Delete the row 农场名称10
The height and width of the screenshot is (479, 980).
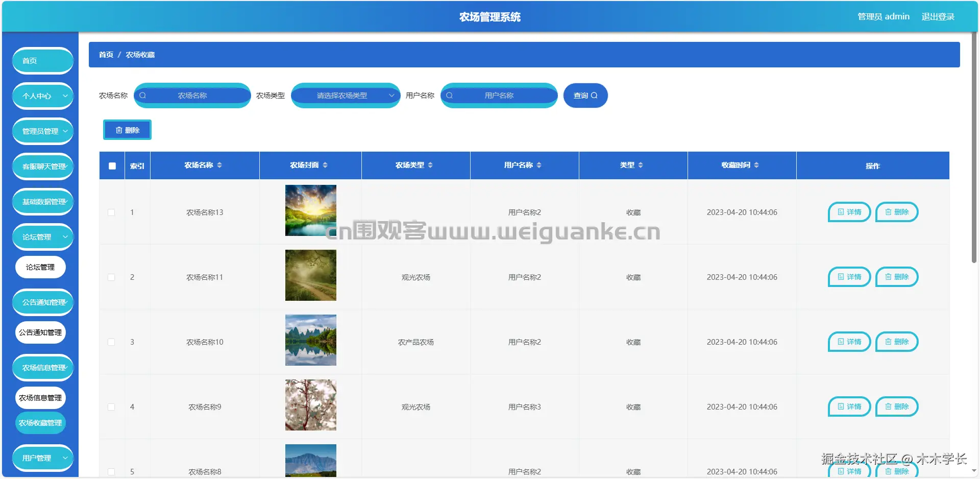pyautogui.click(x=897, y=342)
